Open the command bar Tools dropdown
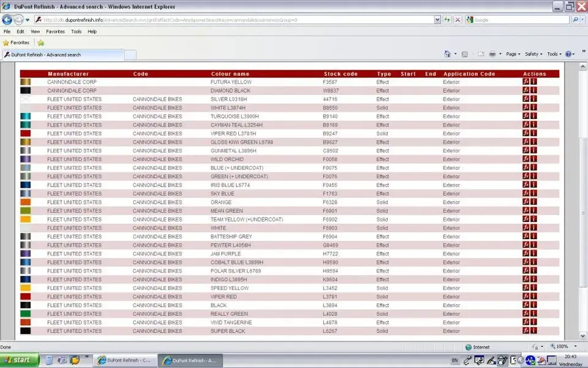The height and width of the screenshot is (368, 588). 554,54
